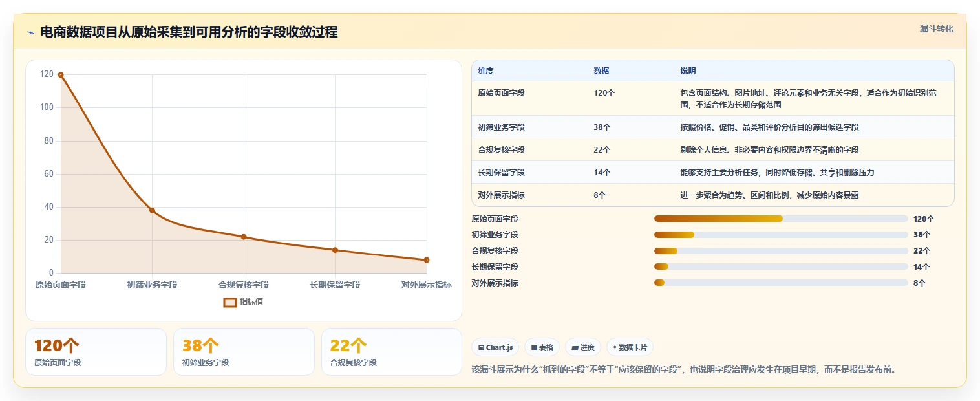Click the 120个 value after the progress bar

pyautogui.click(x=924, y=219)
